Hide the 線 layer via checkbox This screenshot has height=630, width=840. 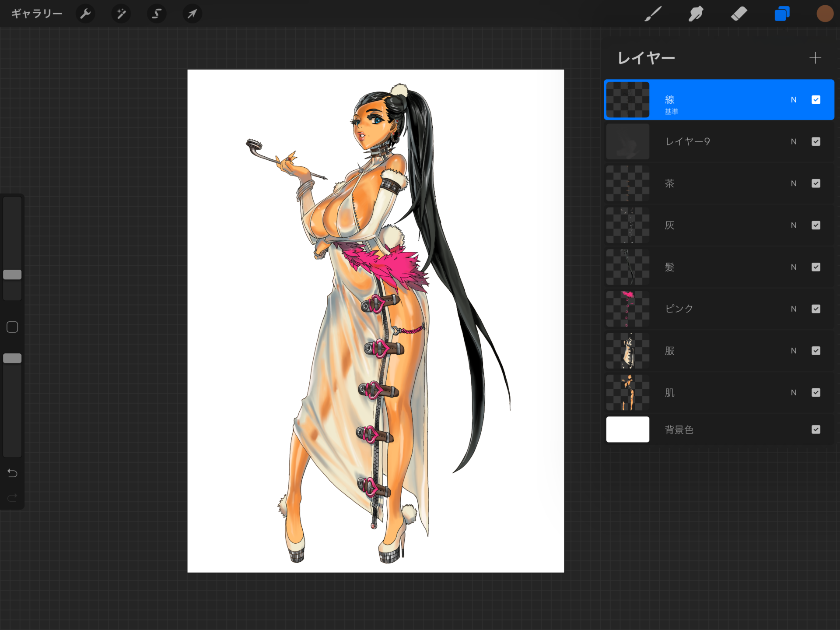(x=816, y=100)
